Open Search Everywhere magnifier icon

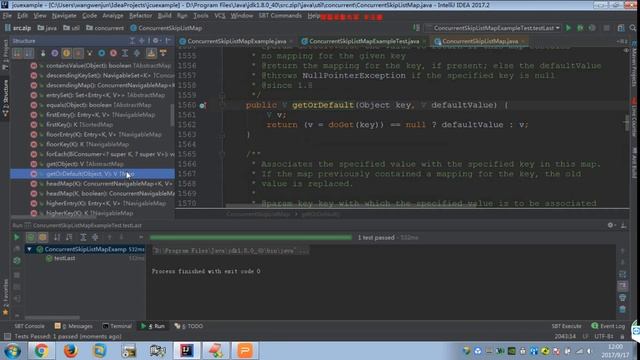click(633, 28)
